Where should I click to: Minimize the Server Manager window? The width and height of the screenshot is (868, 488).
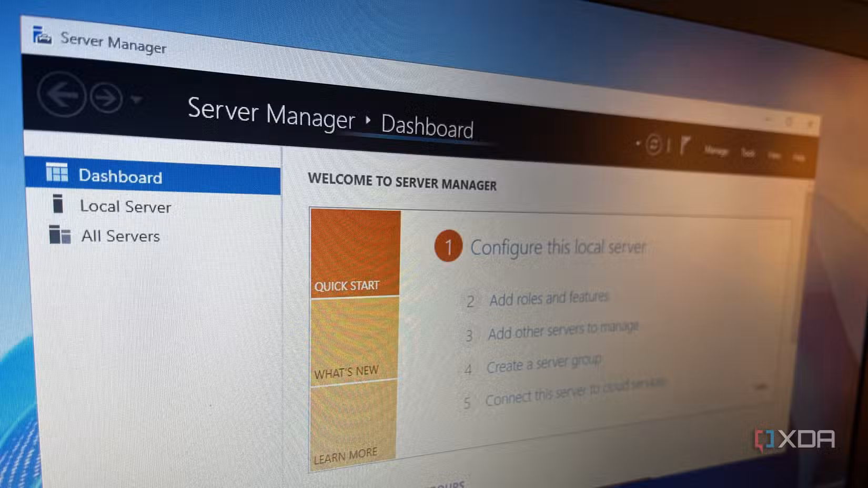(x=769, y=120)
